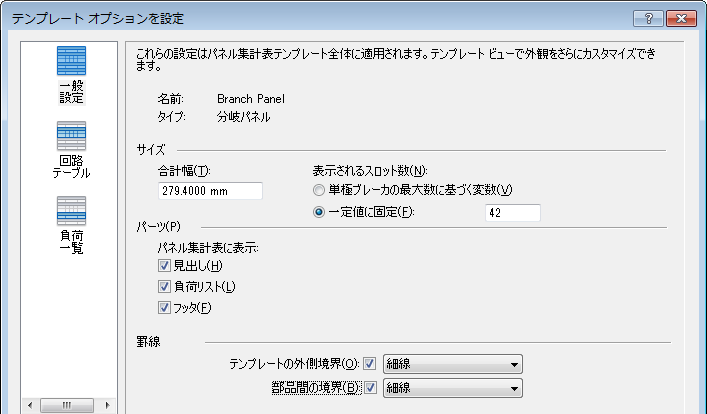Viewport: 707px width, 414px height.
Task: Toggle 部品間の境界 checkbox
Action: (370, 387)
